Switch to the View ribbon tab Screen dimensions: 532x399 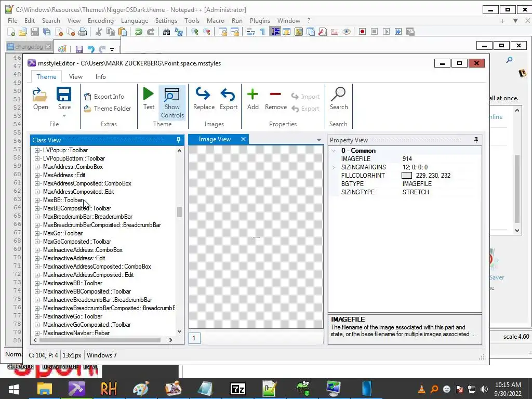tap(76, 77)
